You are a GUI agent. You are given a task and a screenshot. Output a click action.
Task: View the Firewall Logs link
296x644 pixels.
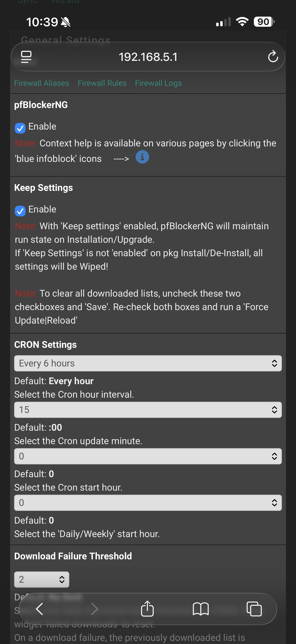pos(158,83)
